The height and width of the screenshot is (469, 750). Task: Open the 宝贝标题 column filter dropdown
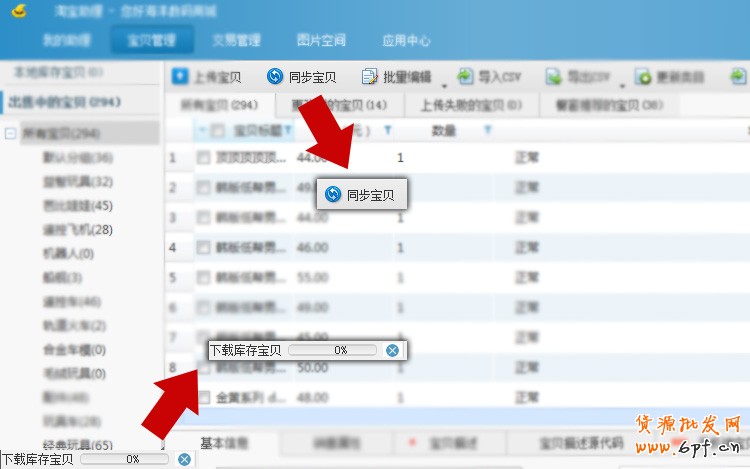click(289, 131)
